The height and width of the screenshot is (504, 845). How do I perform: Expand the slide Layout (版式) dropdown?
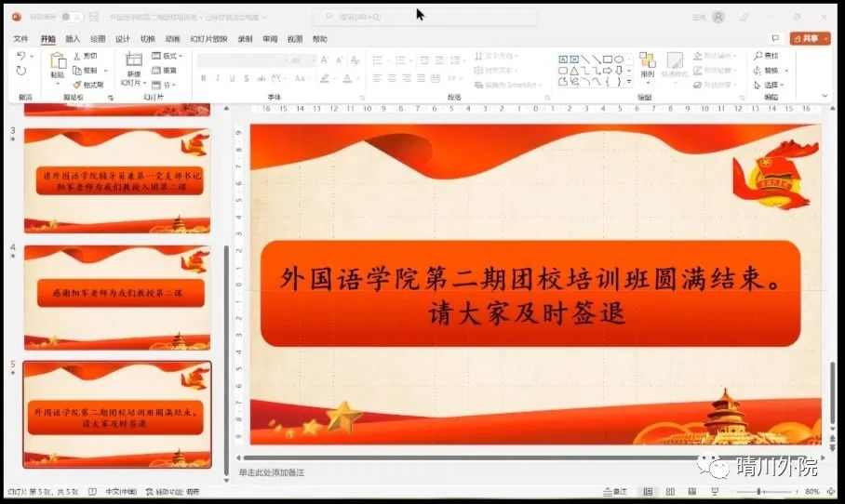point(167,56)
